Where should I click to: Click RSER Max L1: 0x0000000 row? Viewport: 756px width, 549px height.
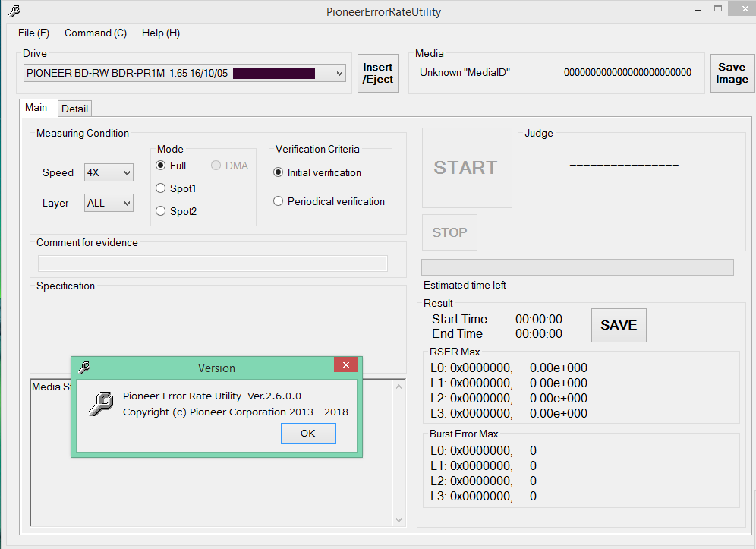pyautogui.click(x=509, y=383)
